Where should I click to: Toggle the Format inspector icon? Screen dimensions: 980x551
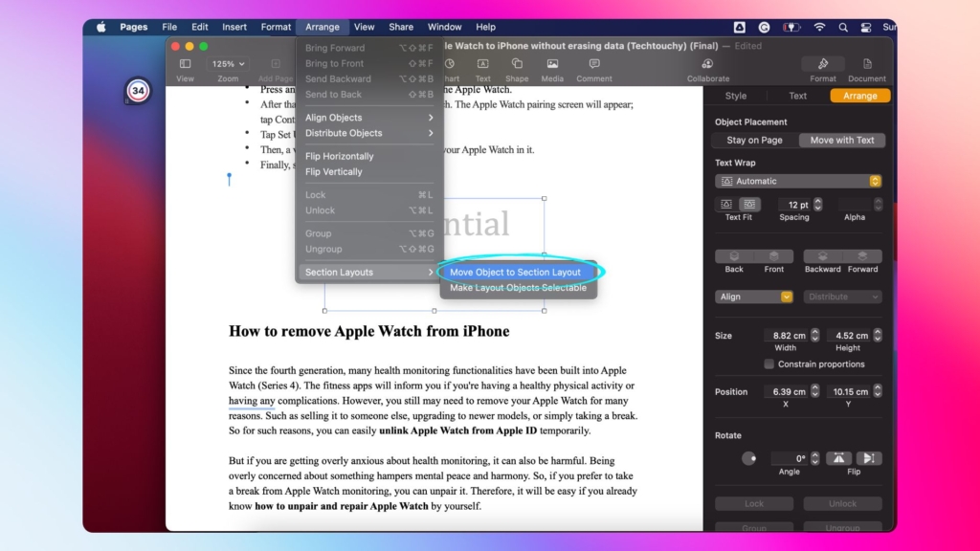coord(823,64)
